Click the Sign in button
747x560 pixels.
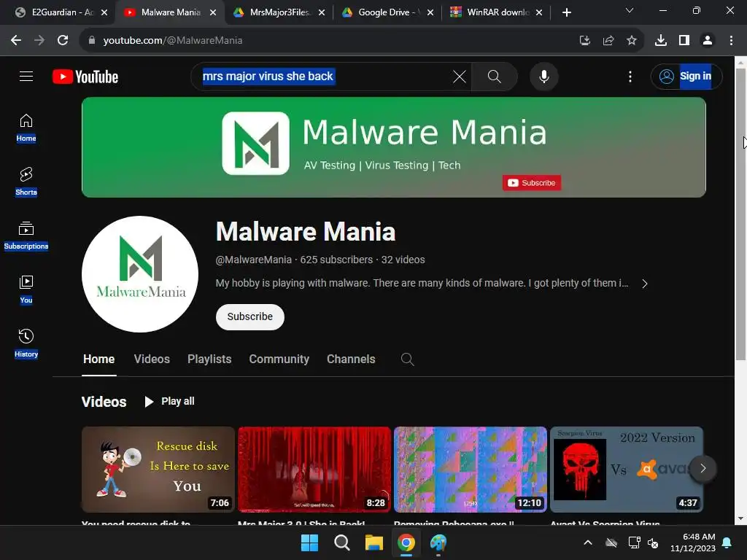pyautogui.click(x=686, y=76)
